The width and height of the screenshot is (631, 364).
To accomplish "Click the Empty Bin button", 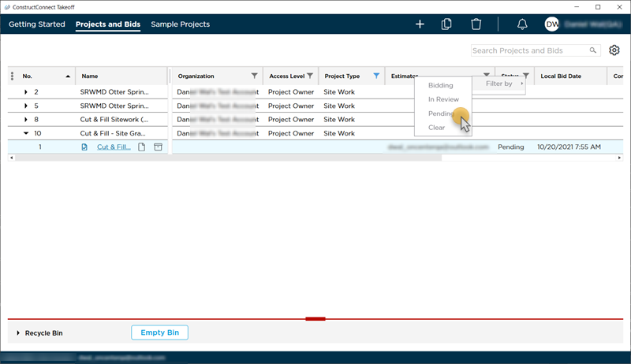I will click(160, 332).
